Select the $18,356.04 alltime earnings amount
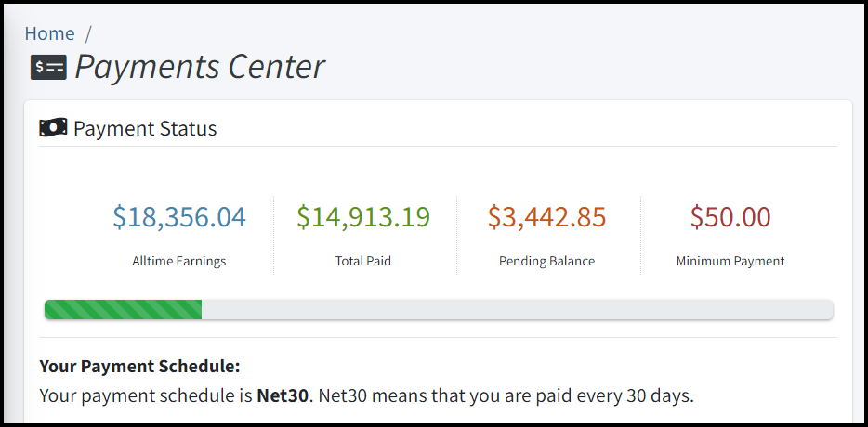The width and height of the screenshot is (868, 427). pos(179,217)
